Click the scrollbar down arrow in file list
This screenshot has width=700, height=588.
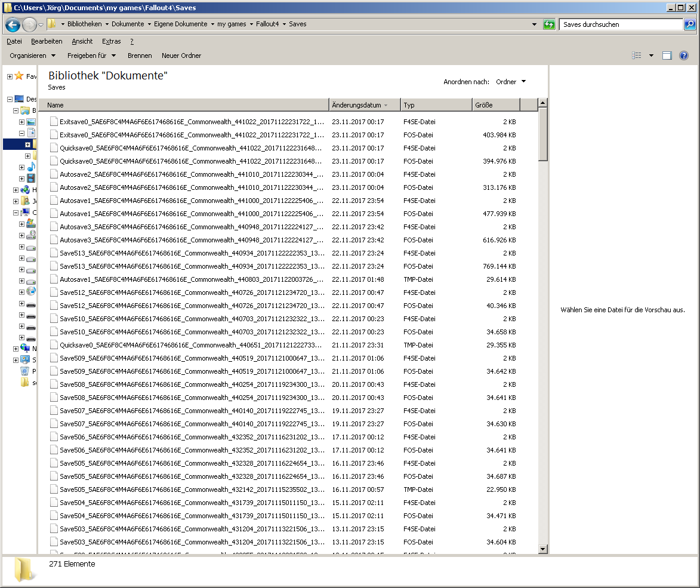point(542,549)
